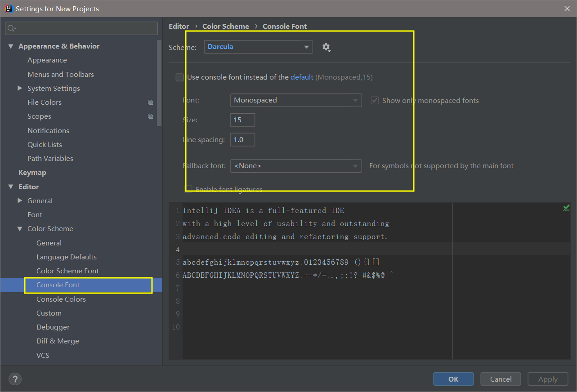
Task: Follow the default font link
Action: tap(302, 77)
